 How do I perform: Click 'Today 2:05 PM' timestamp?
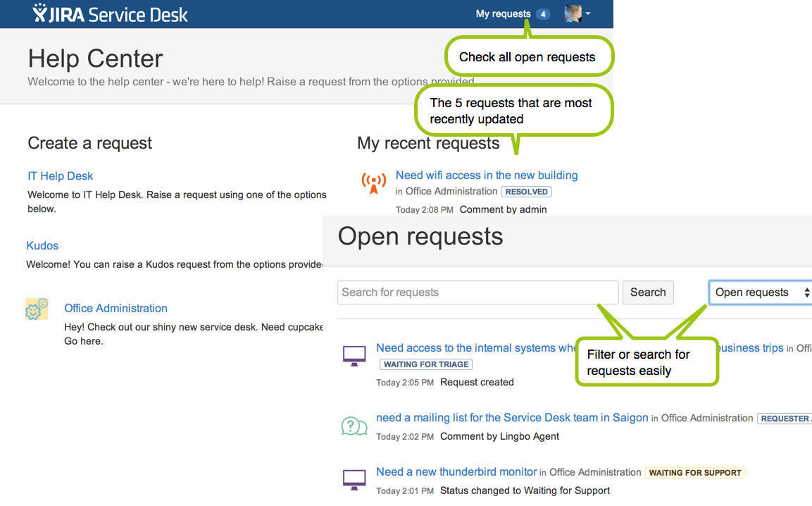405,383
